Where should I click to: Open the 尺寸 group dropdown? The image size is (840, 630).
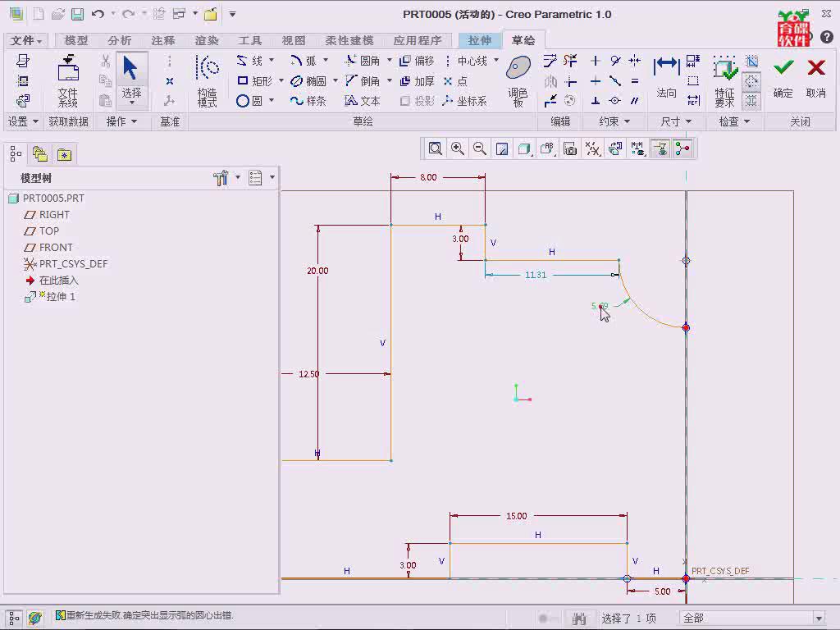coord(676,121)
